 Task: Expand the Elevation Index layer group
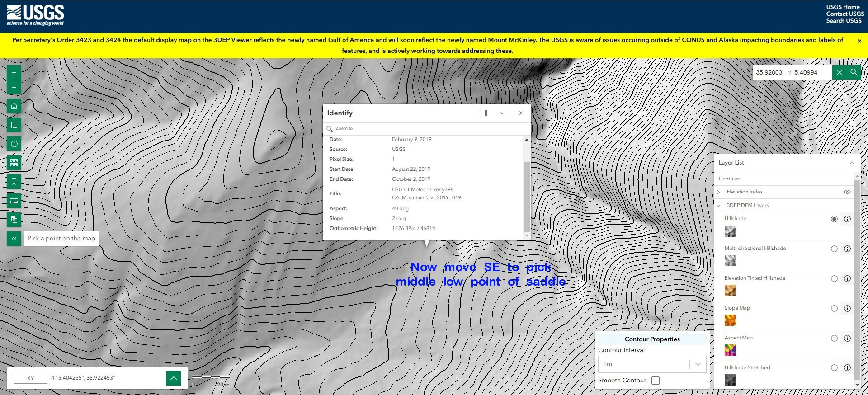[719, 192]
